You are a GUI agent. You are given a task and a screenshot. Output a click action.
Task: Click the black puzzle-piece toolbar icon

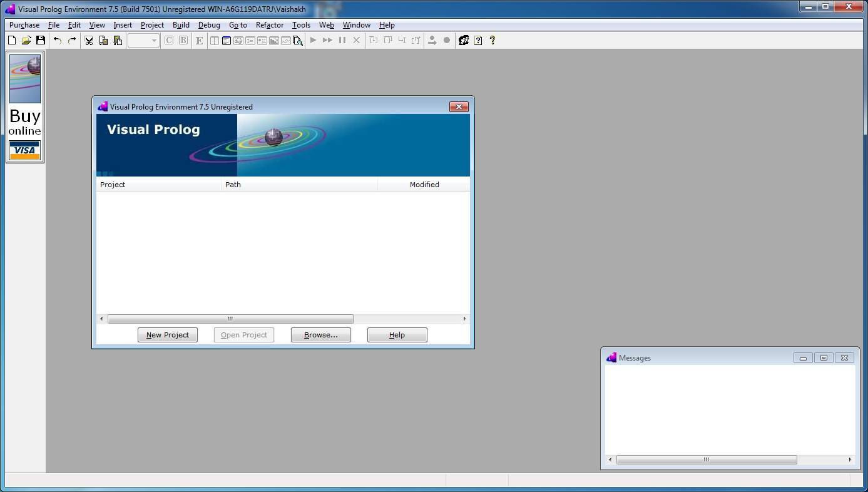464,40
